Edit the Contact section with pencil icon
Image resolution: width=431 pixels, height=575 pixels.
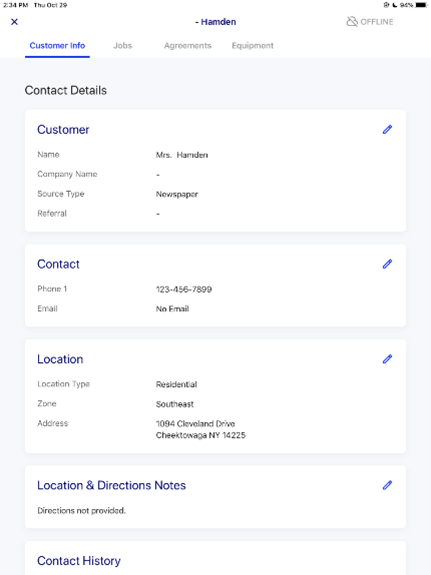point(387,264)
